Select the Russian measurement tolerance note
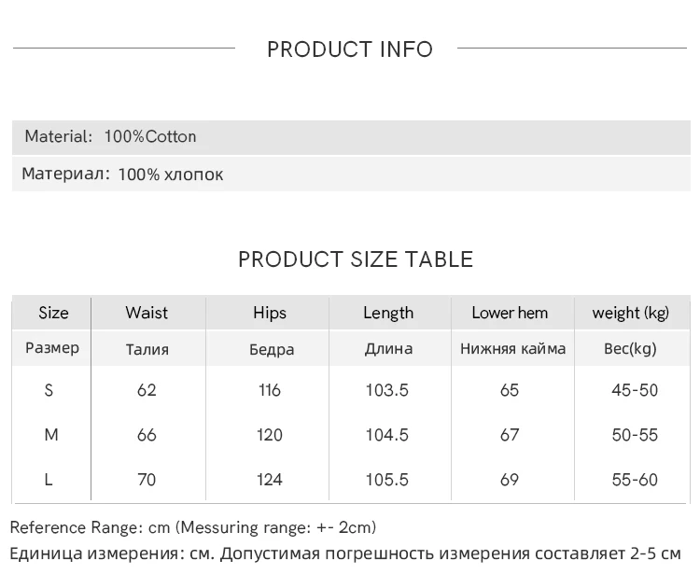 345,553
